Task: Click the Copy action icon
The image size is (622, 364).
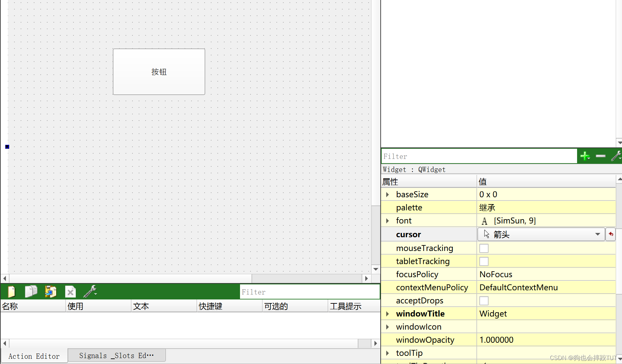Action: [x=31, y=291]
